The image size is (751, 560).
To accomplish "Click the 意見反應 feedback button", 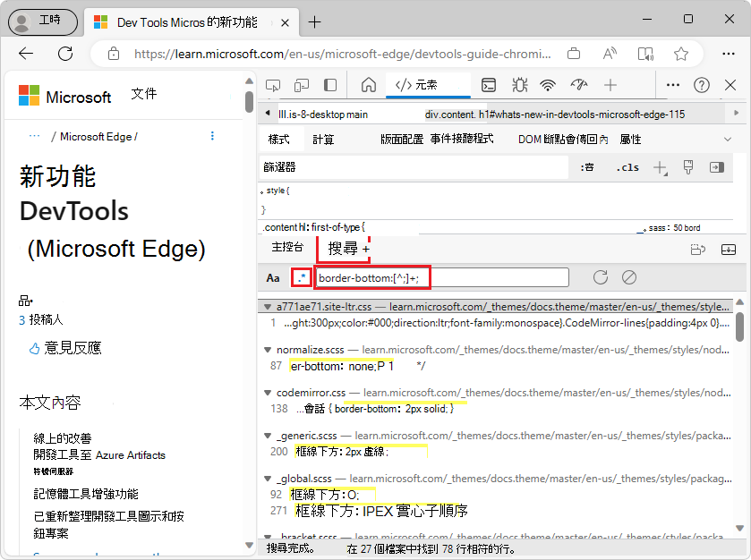I will 65,348.
